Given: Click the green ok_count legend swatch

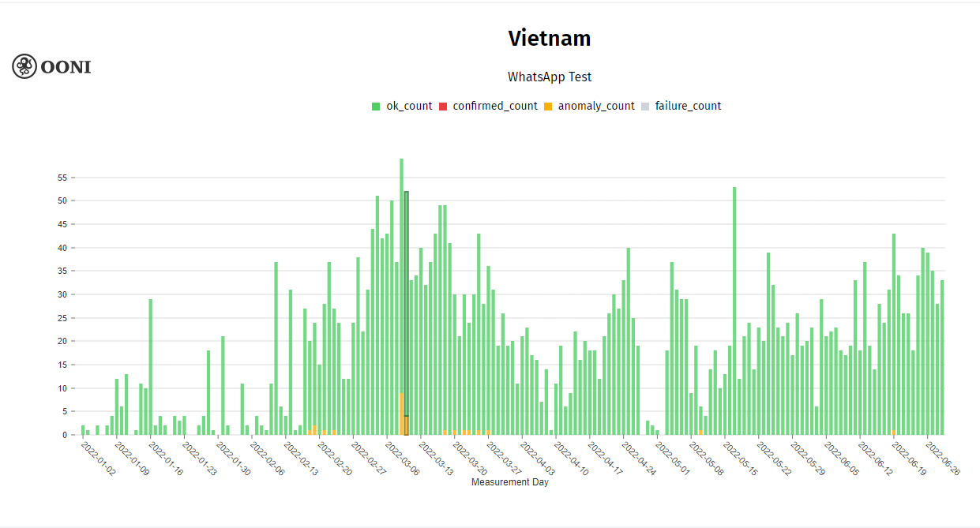Looking at the screenshot, I should point(376,107).
